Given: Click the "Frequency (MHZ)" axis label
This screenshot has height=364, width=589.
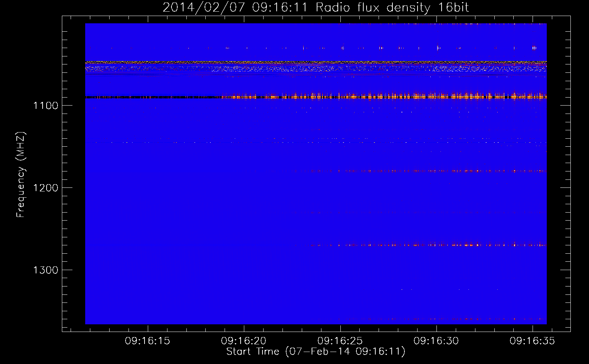Looking at the screenshot, I should (21, 175).
